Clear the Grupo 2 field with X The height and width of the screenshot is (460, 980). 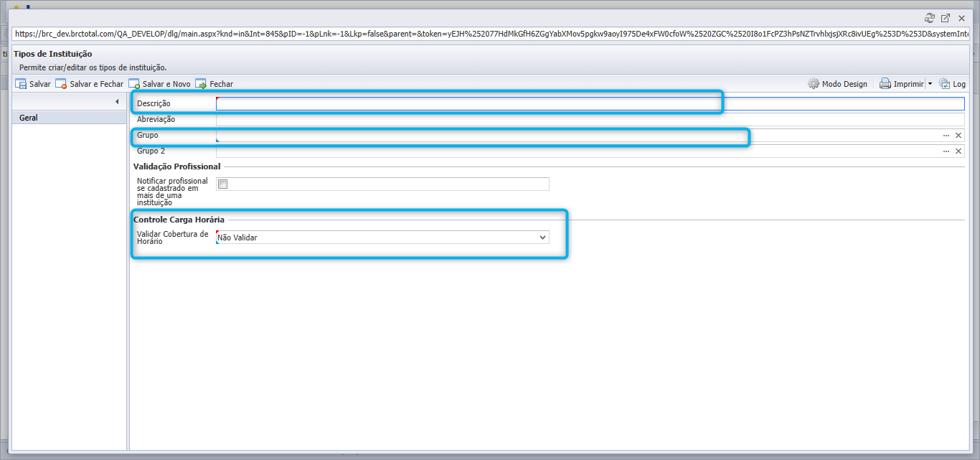click(958, 151)
